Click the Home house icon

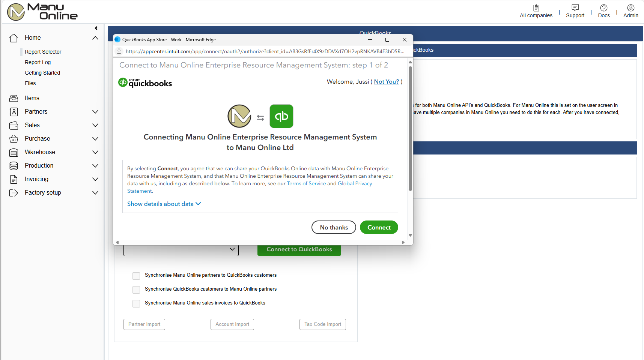(x=14, y=38)
